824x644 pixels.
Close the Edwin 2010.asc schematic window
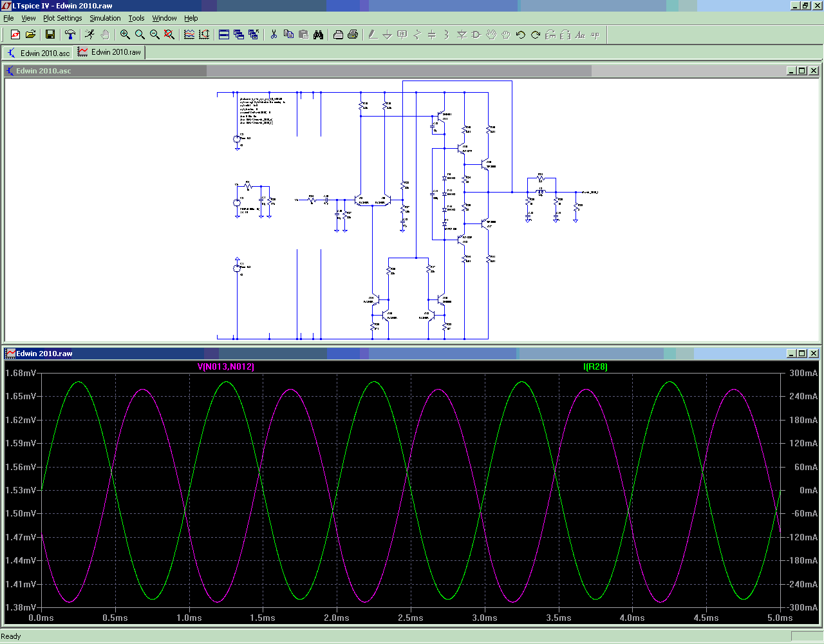tap(814, 71)
